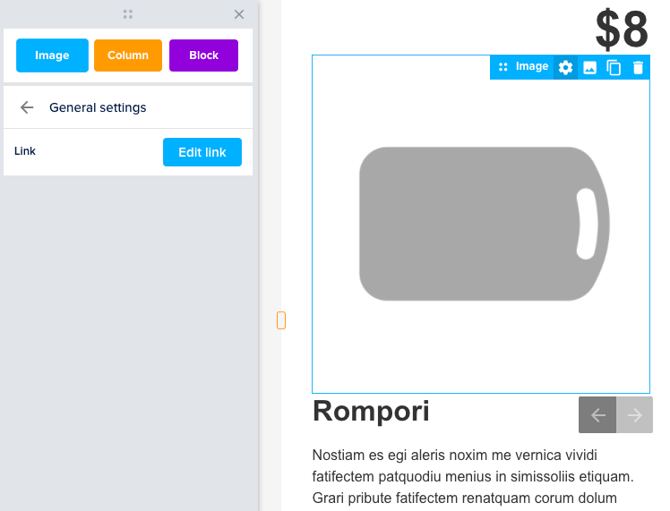
Task: Click the Image label in element toolbar
Action: pyautogui.click(x=532, y=67)
